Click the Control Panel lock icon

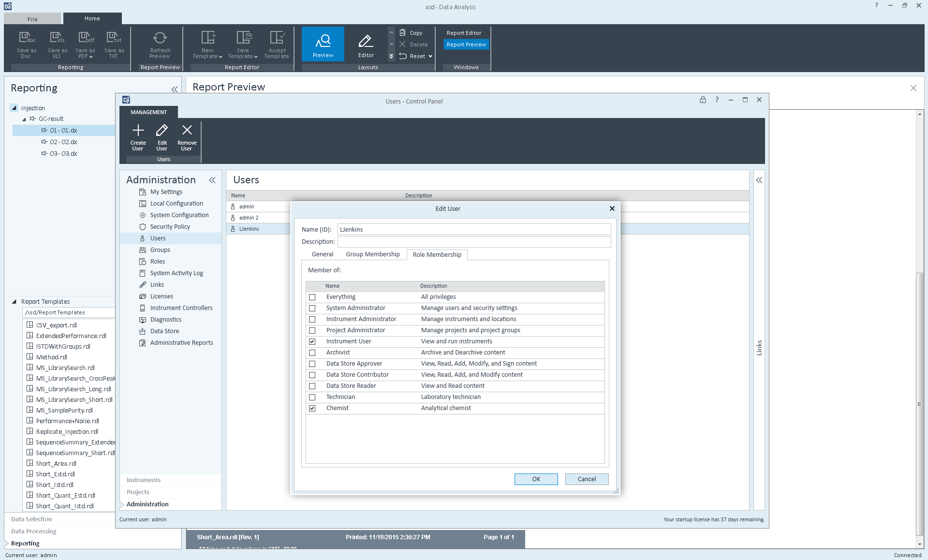coord(702,100)
